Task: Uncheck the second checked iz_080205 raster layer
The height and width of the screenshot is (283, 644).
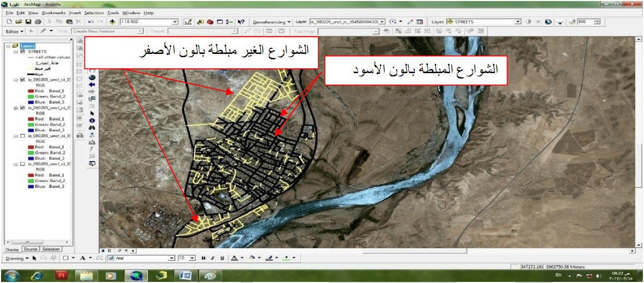Action: [x=22, y=107]
